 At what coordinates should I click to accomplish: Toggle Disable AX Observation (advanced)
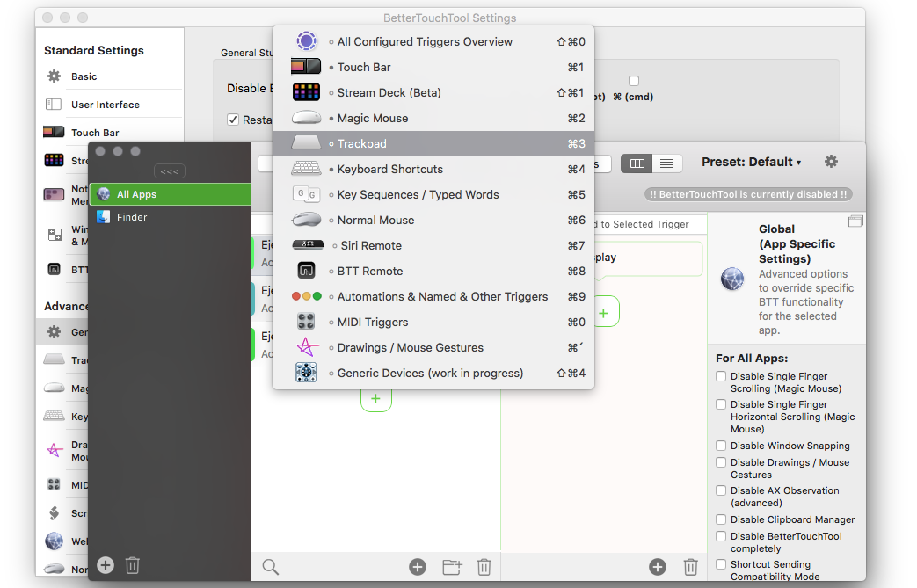(x=721, y=490)
